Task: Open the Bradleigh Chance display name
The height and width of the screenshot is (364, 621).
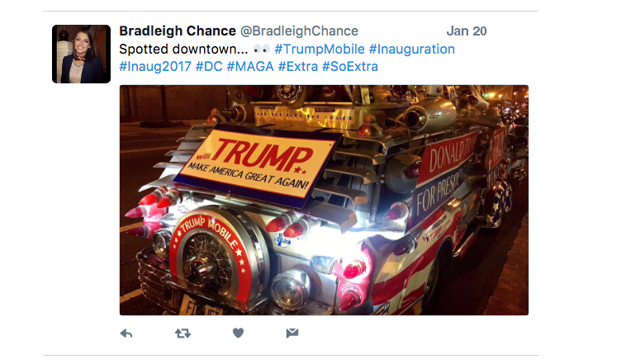Action: click(178, 31)
